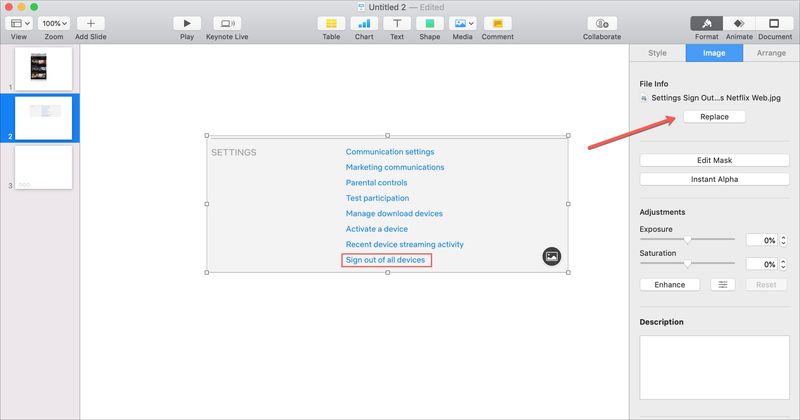Click the file type icon beside the file name

point(644,98)
